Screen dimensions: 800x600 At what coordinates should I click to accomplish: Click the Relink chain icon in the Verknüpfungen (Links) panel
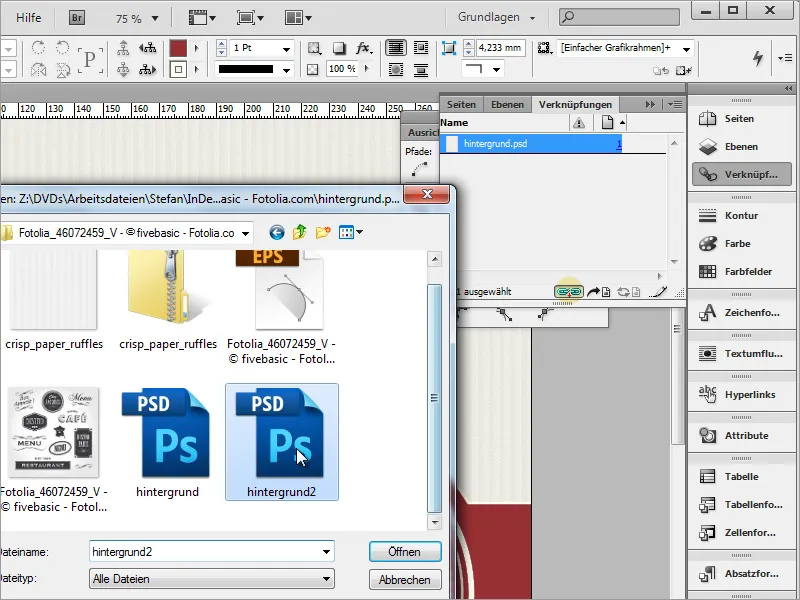coord(568,292)
